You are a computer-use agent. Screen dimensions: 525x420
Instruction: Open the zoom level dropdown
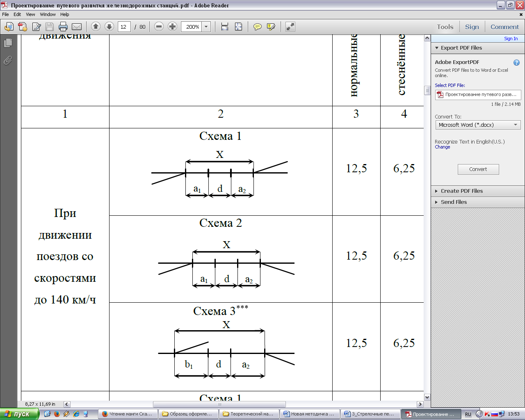[x=206, y=27]
